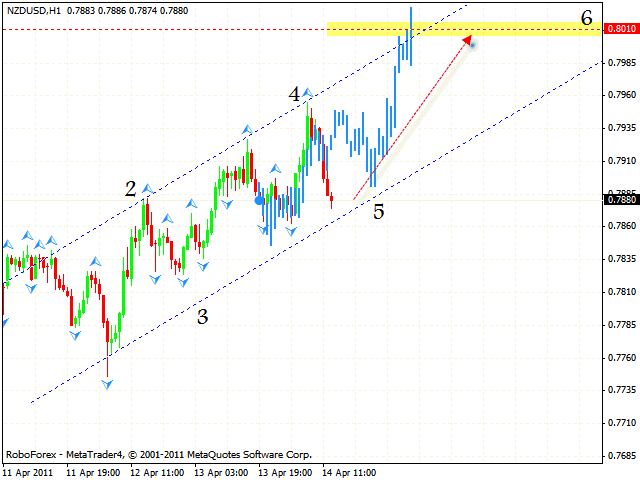Screen dimensions: 640x480
Task: Click the fractal arrow above wave 2
Action: tap(147, 188)
